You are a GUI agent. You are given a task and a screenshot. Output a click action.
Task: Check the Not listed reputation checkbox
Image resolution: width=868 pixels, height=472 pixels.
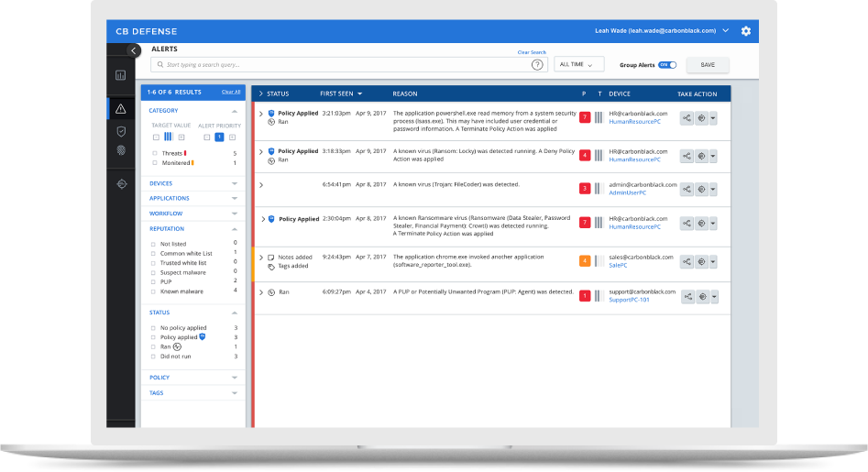tap(153, 244)
